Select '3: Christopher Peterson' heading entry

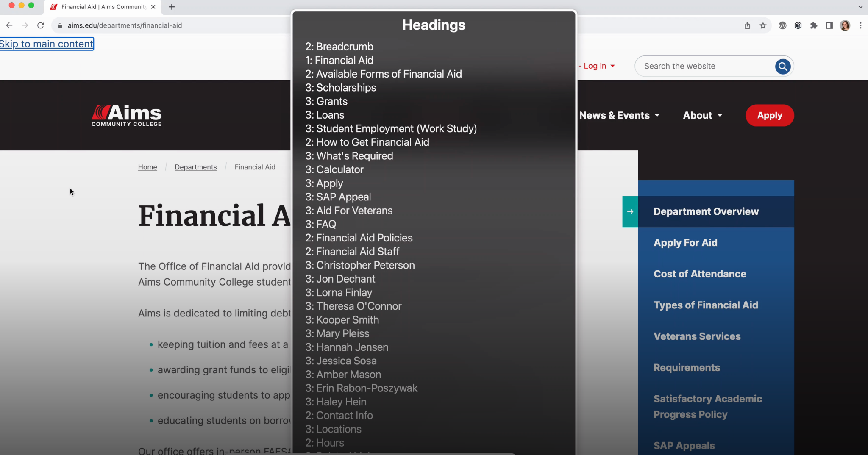[360, 265]
